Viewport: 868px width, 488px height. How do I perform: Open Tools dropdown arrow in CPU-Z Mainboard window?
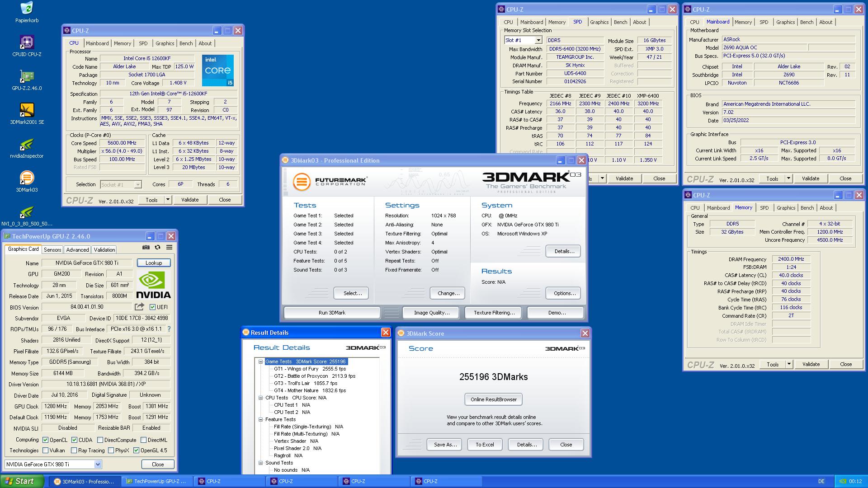click(x=788, y=178)
